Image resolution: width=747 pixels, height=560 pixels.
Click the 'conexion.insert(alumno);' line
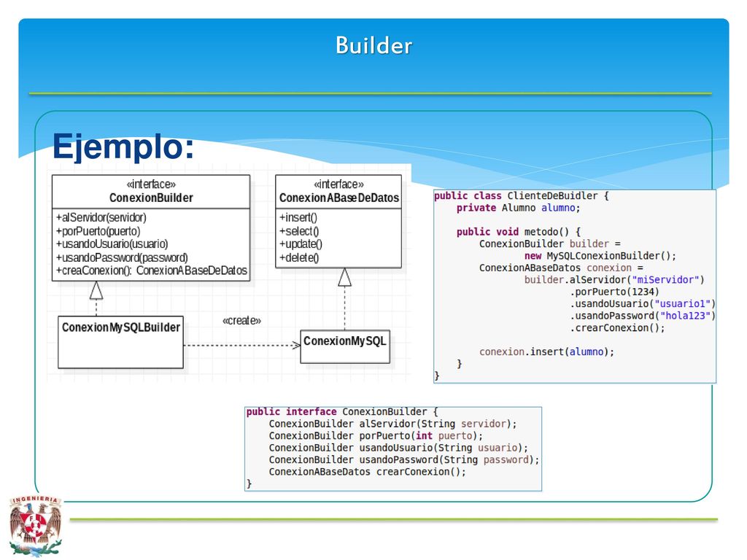coord(547,351)
